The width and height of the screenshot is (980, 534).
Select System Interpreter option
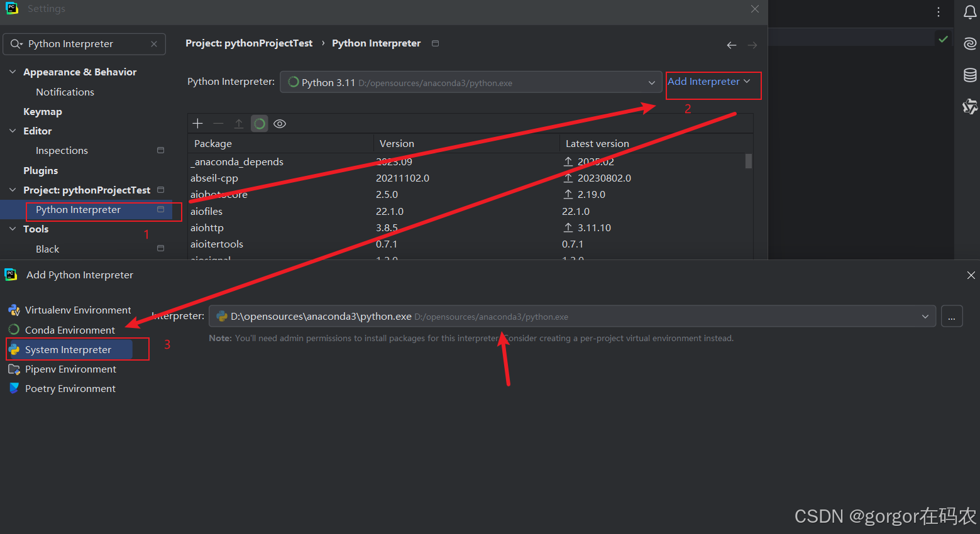coord(69,349)
